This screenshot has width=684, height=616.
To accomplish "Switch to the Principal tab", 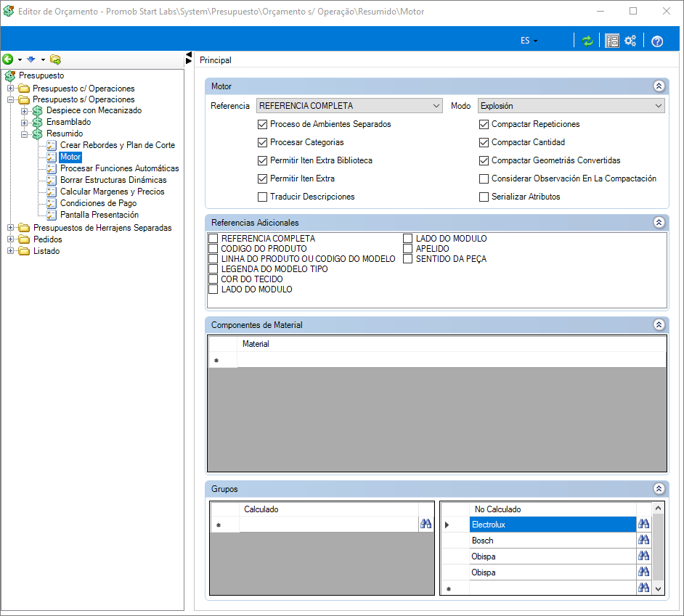I will tap(216, 60).
